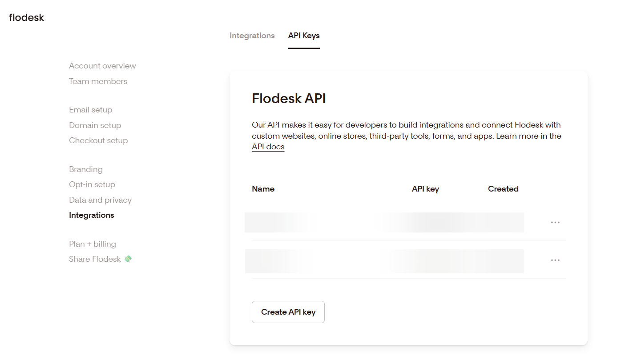Select Checkout setup in sidebar
The image size is (621, 364).
[x=98, y=140]
